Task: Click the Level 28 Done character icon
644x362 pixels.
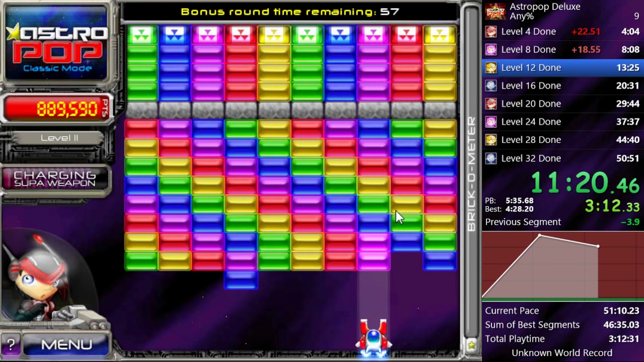Action: 491,140
